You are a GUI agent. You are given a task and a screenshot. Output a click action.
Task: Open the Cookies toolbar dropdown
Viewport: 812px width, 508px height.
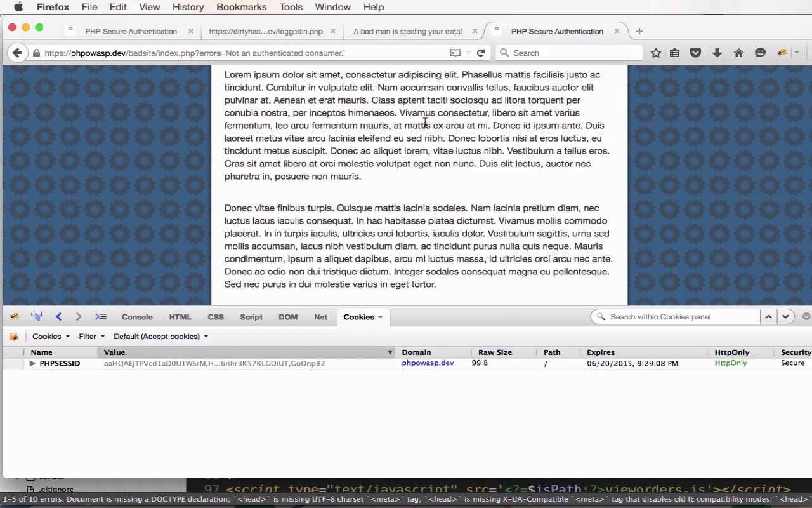point(51,337)
